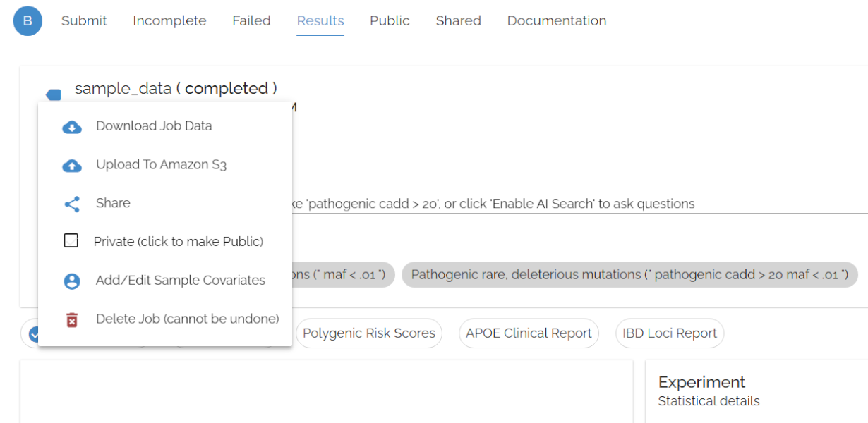Viewport: 868px width, 423px height.
Task: Click the cloud download icon
Action: coord(72,127)
